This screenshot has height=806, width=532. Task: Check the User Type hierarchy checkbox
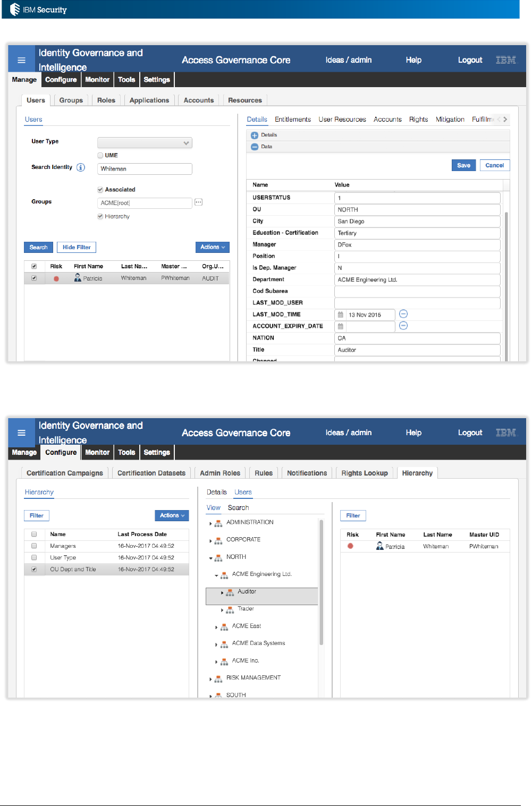click(x=34, y=557)
